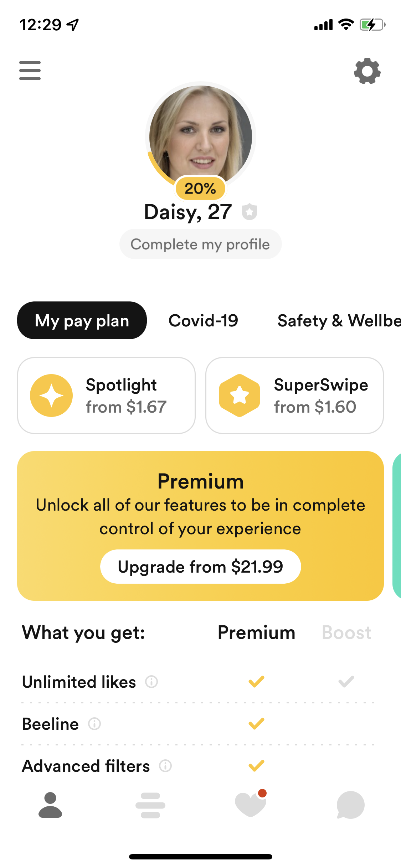Select the Boost column header
This screenshot has width=401, height=868.
tap(346, 633)
